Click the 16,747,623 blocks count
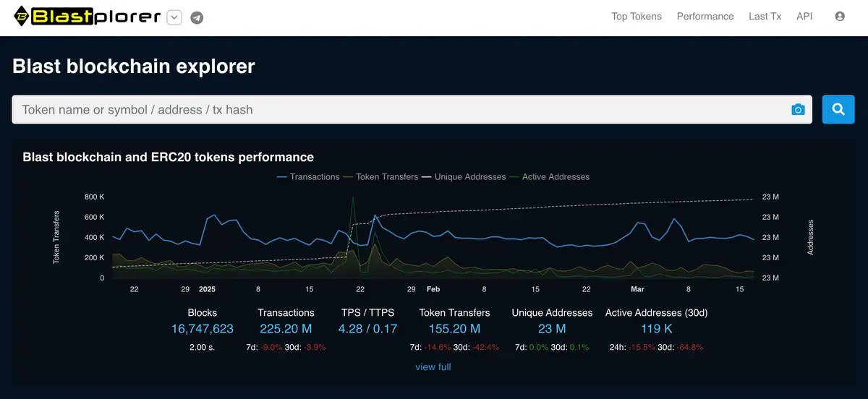This screenshot has height=399, width=868. (x=203, y=329)
